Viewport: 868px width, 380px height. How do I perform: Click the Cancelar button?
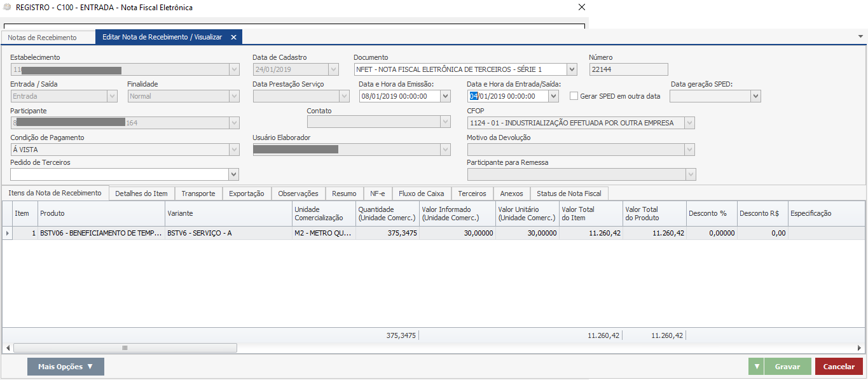(x=839, y=367)
